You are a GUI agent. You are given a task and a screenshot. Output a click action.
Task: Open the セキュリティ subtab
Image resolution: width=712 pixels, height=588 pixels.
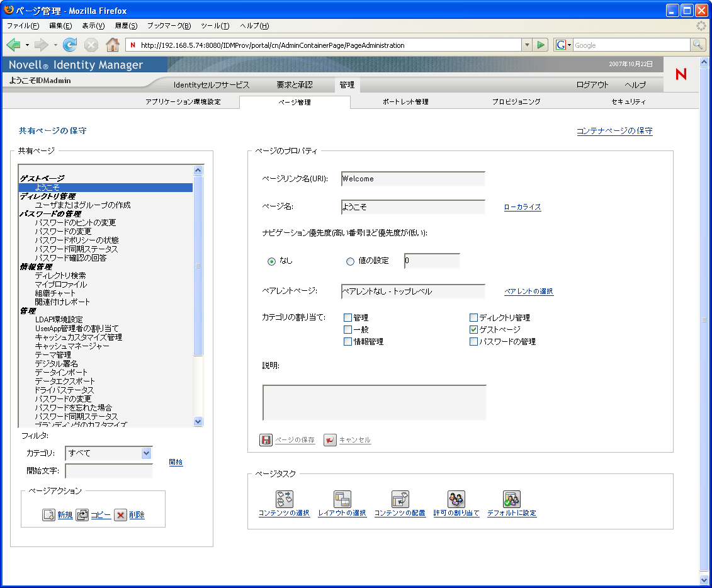point(628,102)
